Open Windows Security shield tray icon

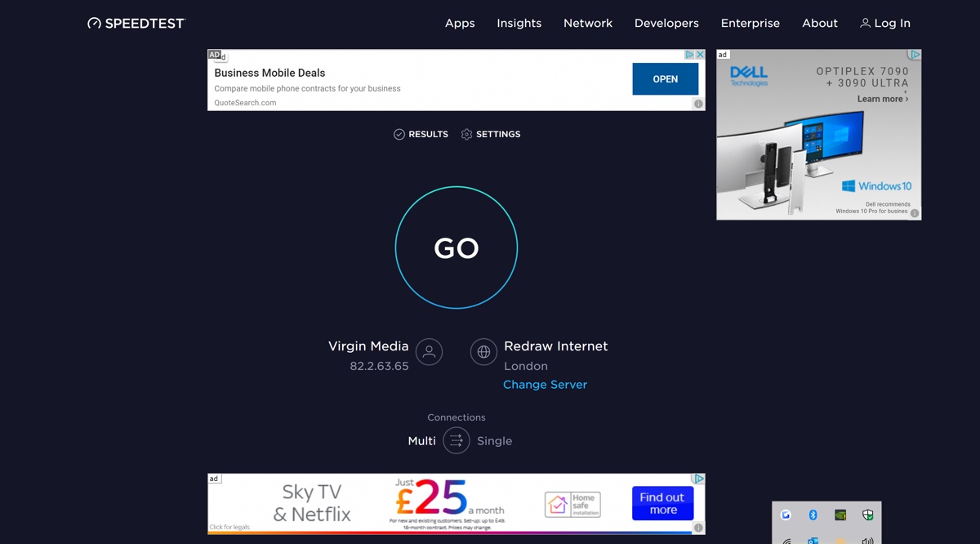coord(868,515)
